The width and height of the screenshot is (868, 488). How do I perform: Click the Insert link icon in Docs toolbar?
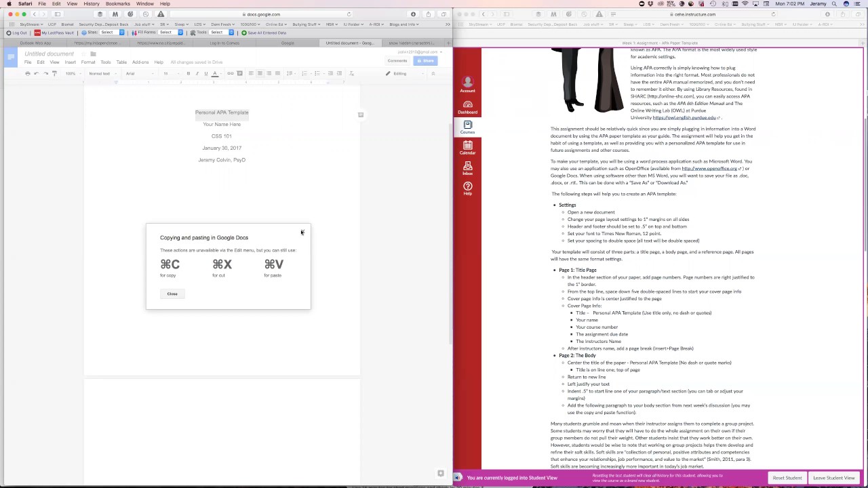[231, 73]
